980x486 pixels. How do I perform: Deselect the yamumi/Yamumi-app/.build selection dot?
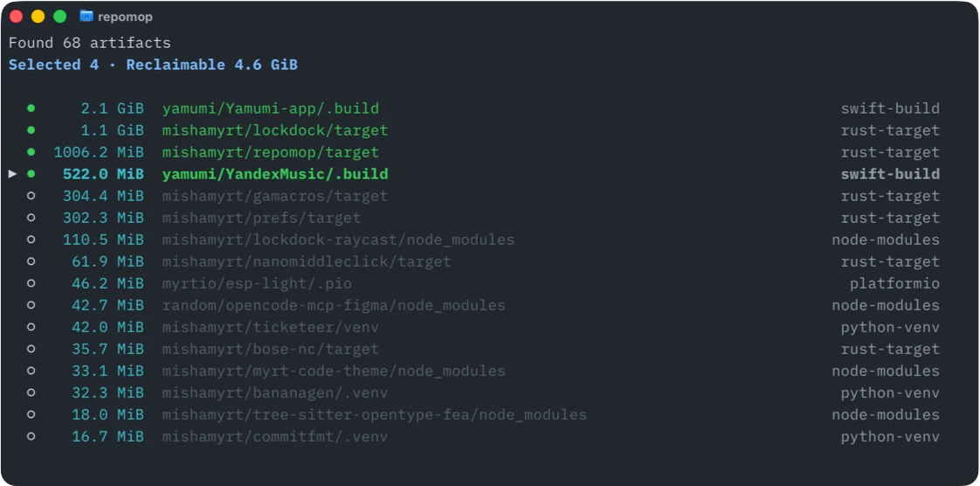[31, 108]
